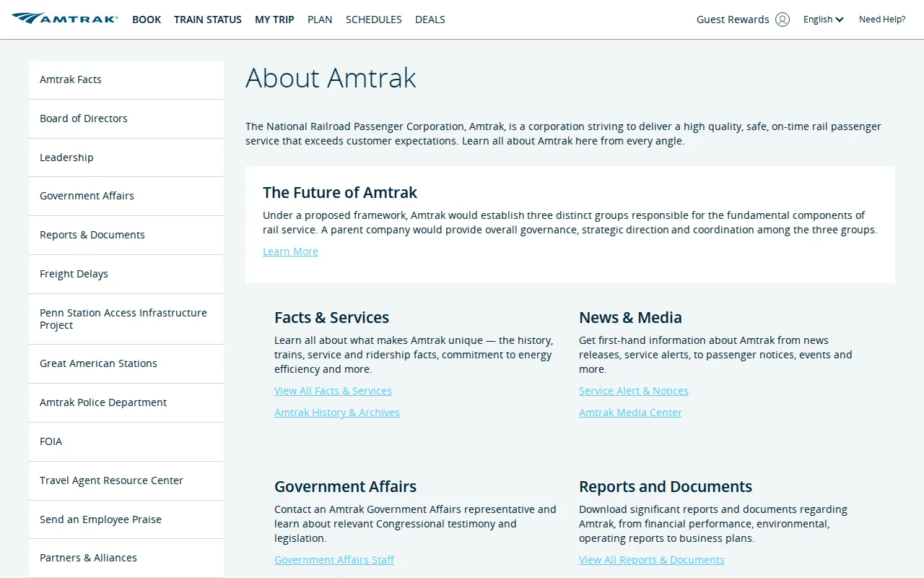Image resolution: width=924 pixels, height=578 pixels.
Task: Open Freight Delays in the sidebar
Action: (126, 274)
